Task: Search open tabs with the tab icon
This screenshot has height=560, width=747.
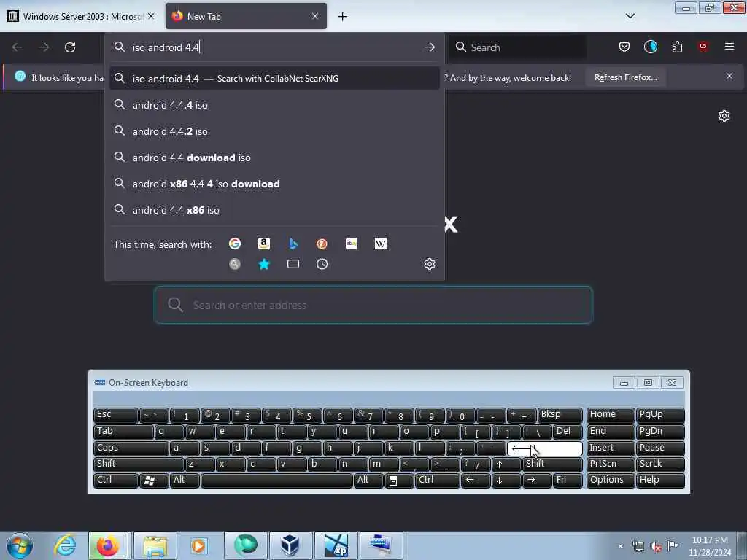Action: (293, 264)
